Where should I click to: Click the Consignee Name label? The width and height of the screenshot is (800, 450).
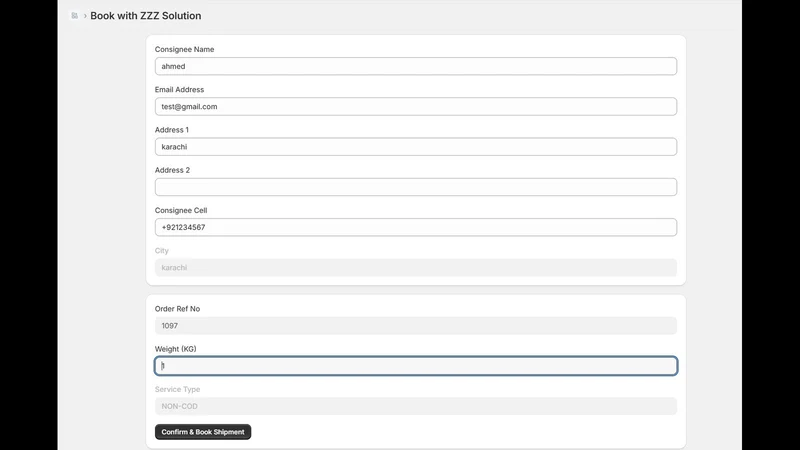tap(184, 49)
